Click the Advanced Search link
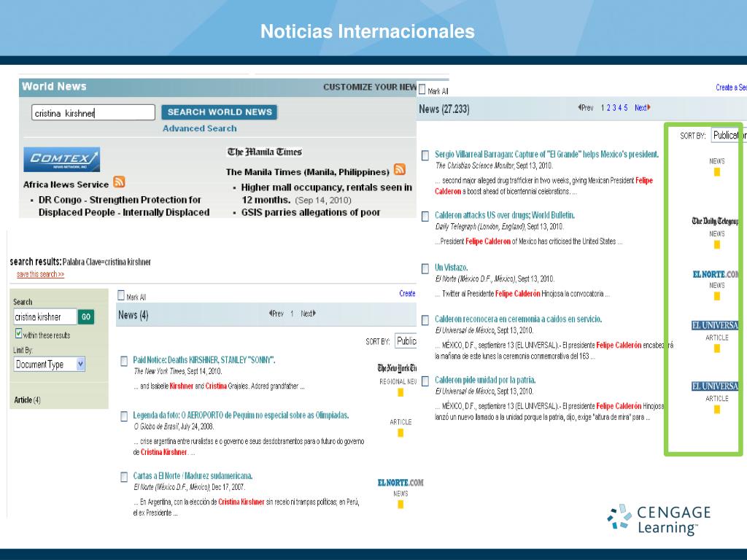 [200, 128]
